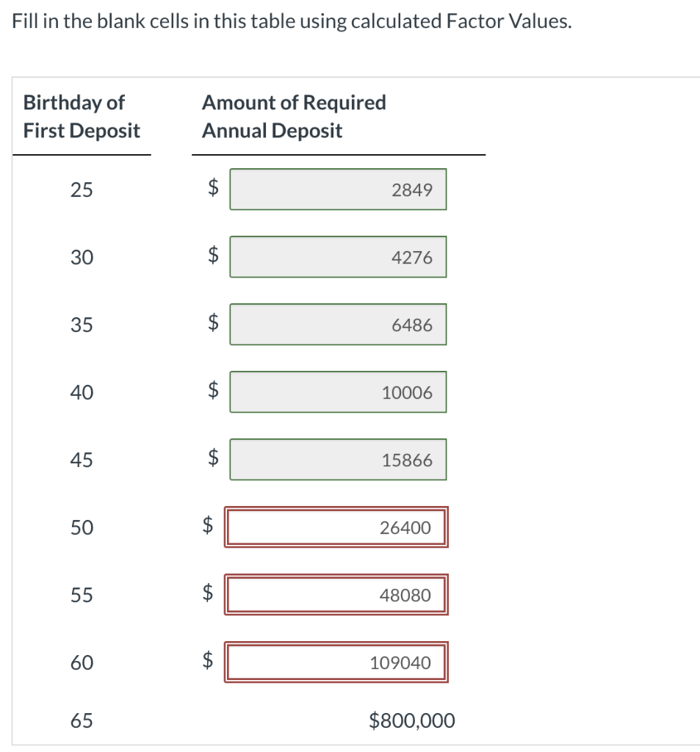This screenshot has width=700, height=752.
Task: Click the "Amount of Required Annual Deposit" header
Action: point(293,116)
